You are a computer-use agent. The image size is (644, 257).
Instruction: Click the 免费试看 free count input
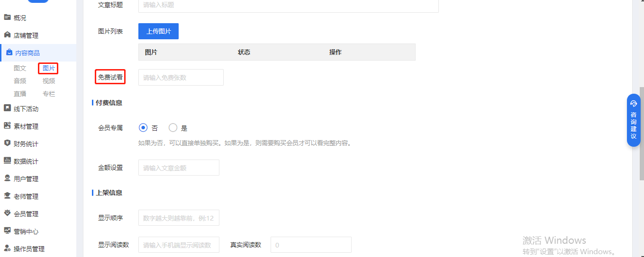pos(181,78)
